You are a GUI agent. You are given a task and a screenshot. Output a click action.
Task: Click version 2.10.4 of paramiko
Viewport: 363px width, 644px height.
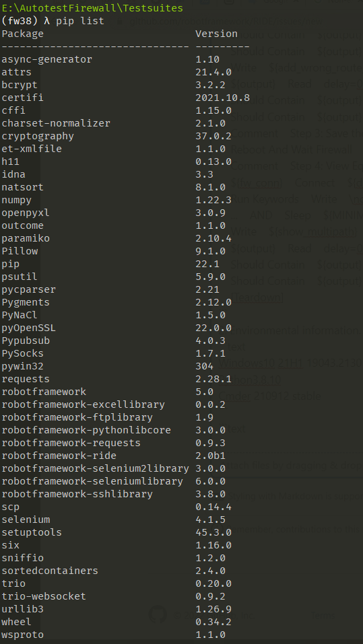tap(213, 238)
